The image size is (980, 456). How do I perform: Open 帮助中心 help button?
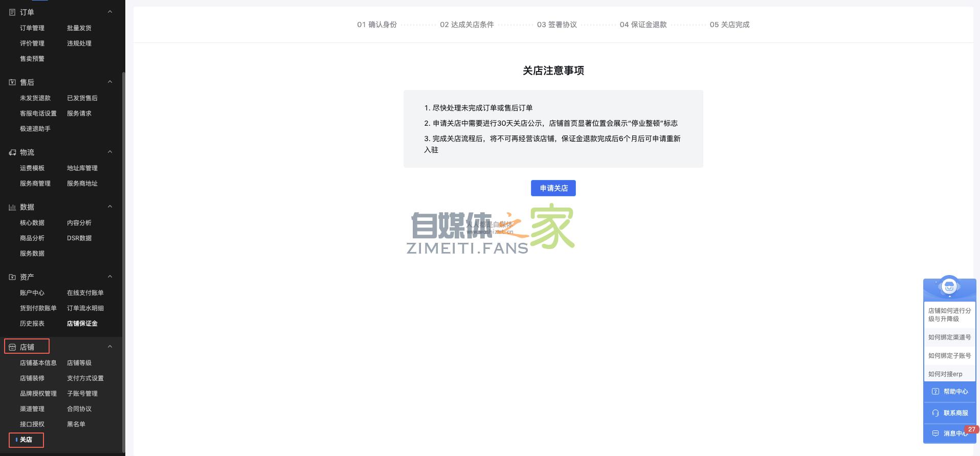[x=950, y=392]
